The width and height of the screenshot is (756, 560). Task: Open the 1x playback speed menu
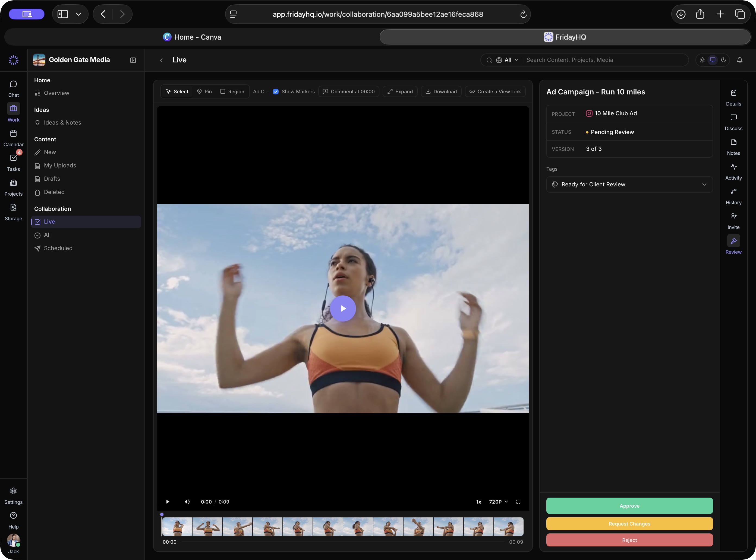(478, 502)
